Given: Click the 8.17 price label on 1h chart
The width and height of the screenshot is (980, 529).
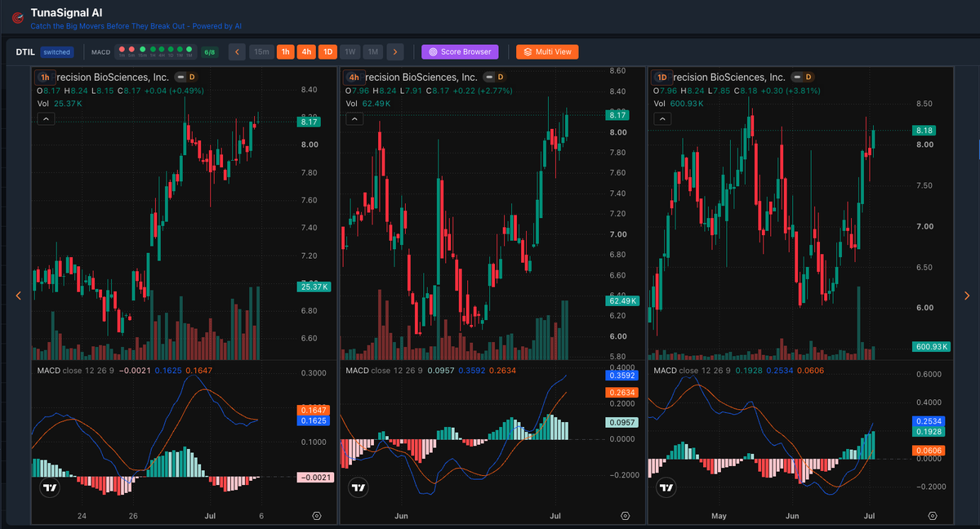Looking at the screenshot, I should (x=310, y=122).
